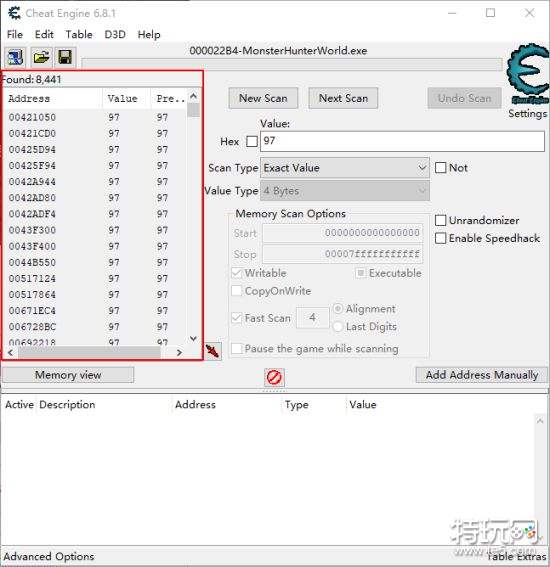The image size is (550, 567).
Task: Click the Active column header
Action: (x=20, y=405)
